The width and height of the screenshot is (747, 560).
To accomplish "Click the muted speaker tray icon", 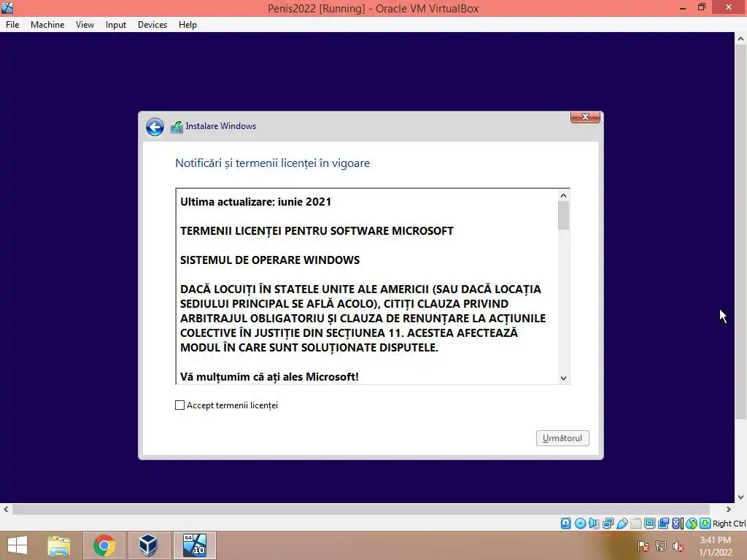I will [678, 546].
